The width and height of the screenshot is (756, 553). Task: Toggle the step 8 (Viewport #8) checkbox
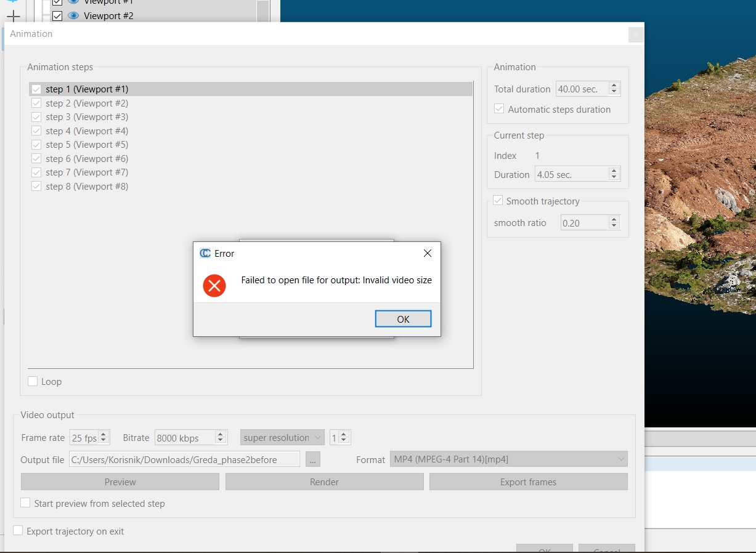pos(36,187)
